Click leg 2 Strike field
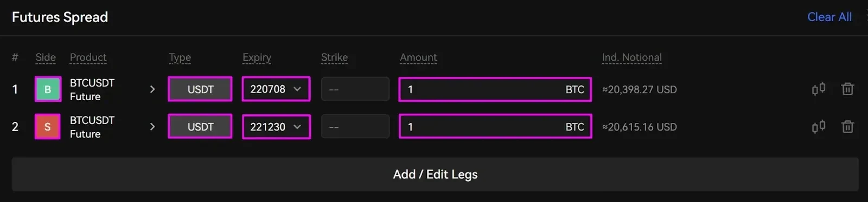Image resolution: width=868 pixels, height=202 pixels. click(x=355, y=127)
